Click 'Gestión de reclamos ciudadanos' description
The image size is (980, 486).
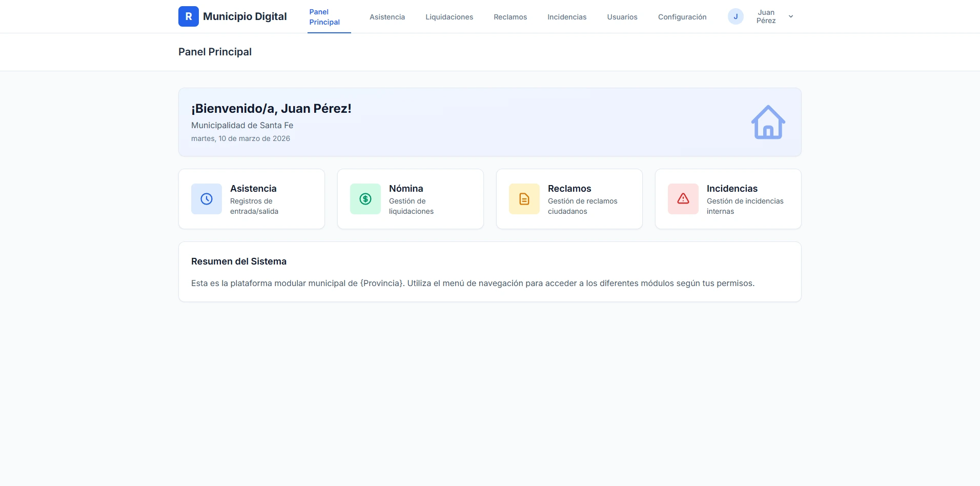click(x=582, y=206)
